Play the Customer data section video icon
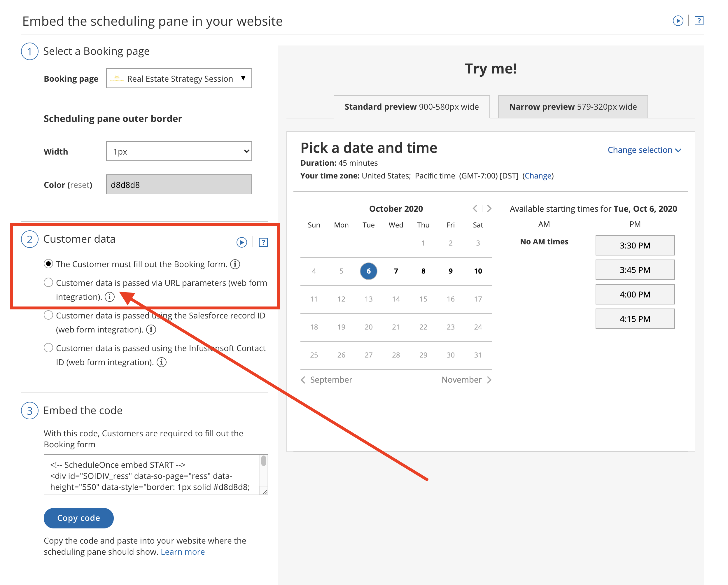Image resolution: width=728 pixels, height=585 pixels. pyautogui.click(x=242, y=242)
